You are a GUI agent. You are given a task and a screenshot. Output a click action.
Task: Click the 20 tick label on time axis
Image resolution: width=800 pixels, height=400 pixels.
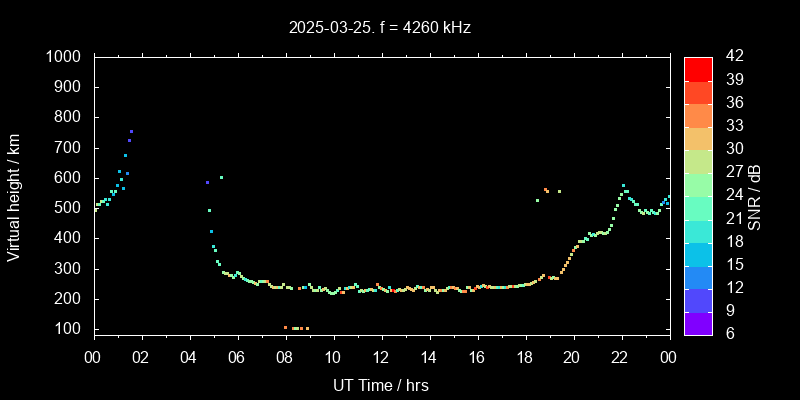573,357
